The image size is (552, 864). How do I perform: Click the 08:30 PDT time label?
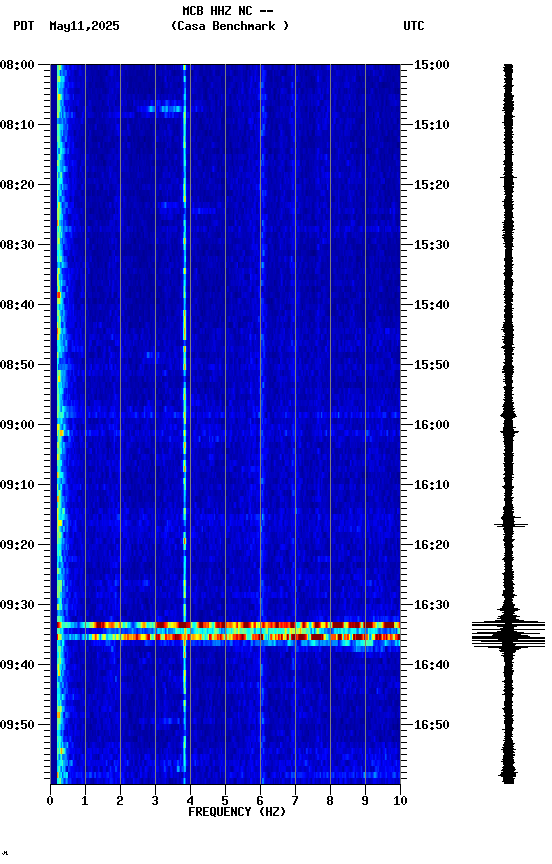pyautogui.click(x=17, y=245)
